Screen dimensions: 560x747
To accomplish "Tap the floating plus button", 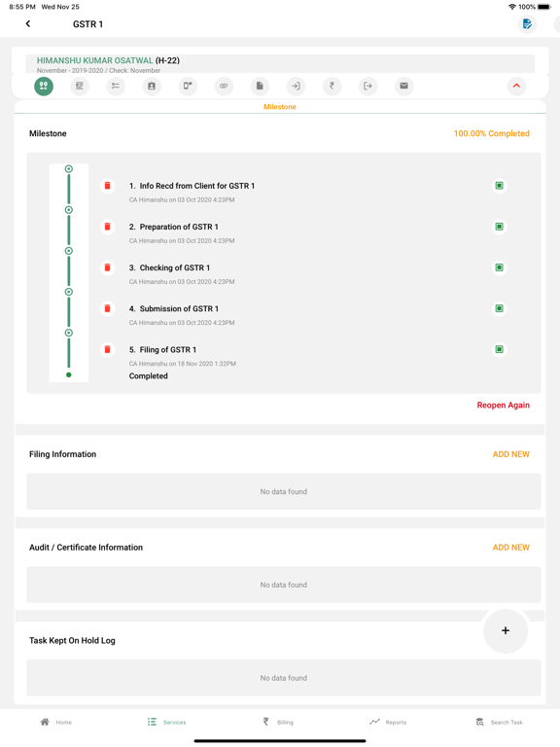I will pos(506,630).
